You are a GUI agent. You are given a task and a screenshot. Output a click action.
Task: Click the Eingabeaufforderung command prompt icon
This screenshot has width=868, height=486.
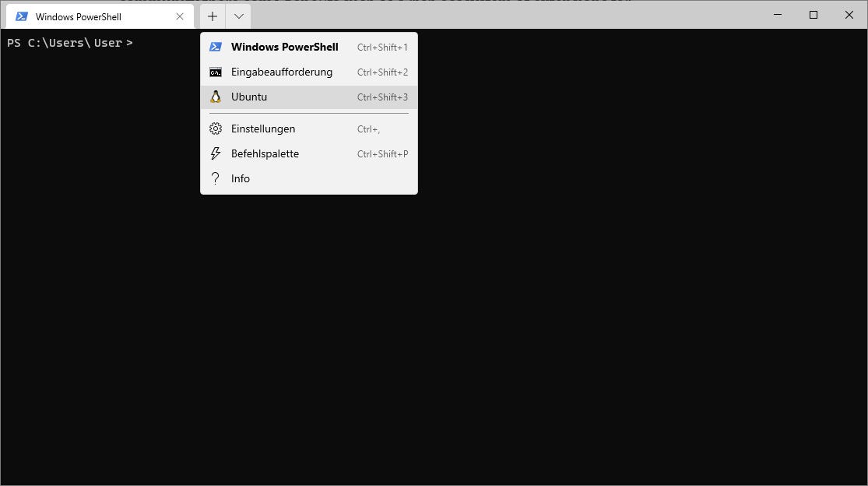click(216, 72)
